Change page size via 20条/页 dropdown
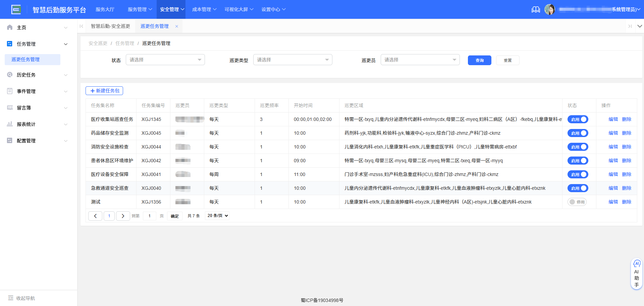Image resolution: width=644 pixels, height=306 pixels. click(x=217, y=216)
